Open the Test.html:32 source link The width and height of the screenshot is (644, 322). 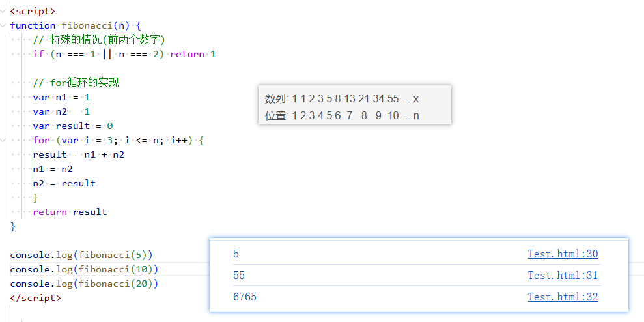coord(563,297)
